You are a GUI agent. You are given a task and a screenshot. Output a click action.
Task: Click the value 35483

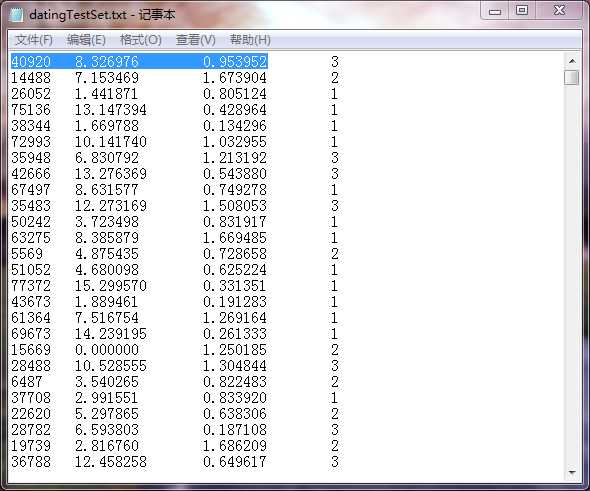(31, 206)
